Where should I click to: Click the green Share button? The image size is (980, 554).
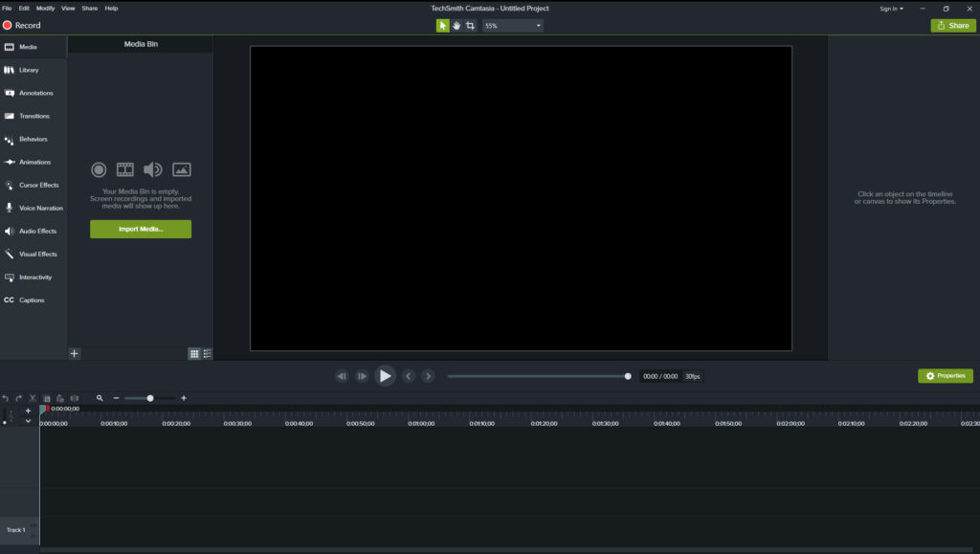click(953, 26)
